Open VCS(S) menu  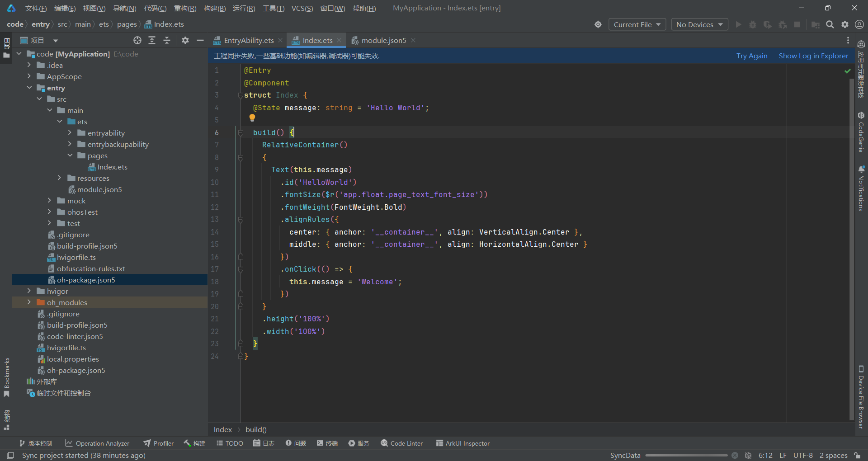pyautogui.click(x=302, y=8)
